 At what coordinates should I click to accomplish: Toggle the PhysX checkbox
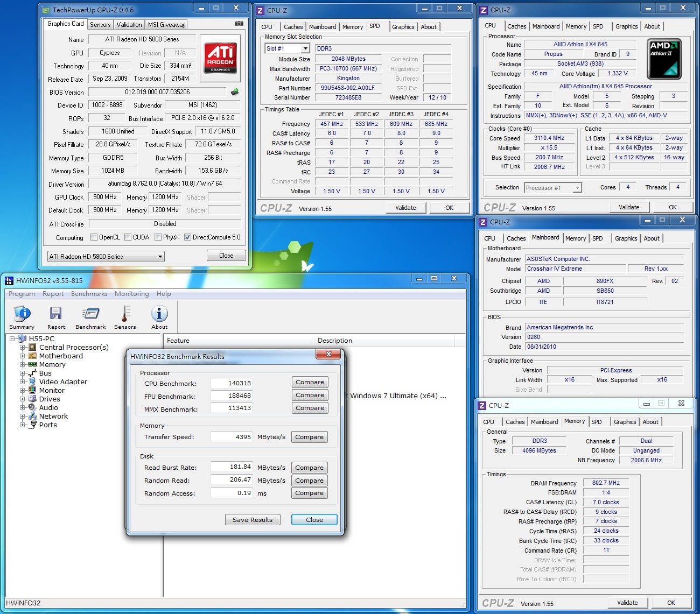158,237
